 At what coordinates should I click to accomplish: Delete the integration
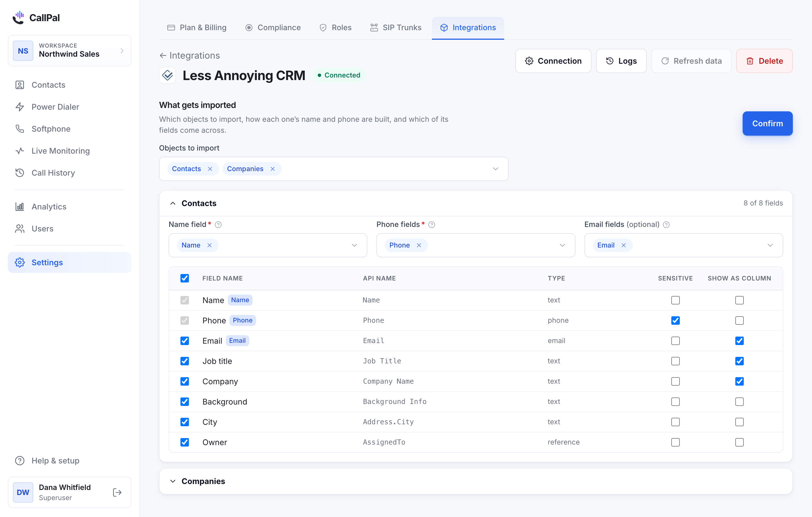point(764,61)
